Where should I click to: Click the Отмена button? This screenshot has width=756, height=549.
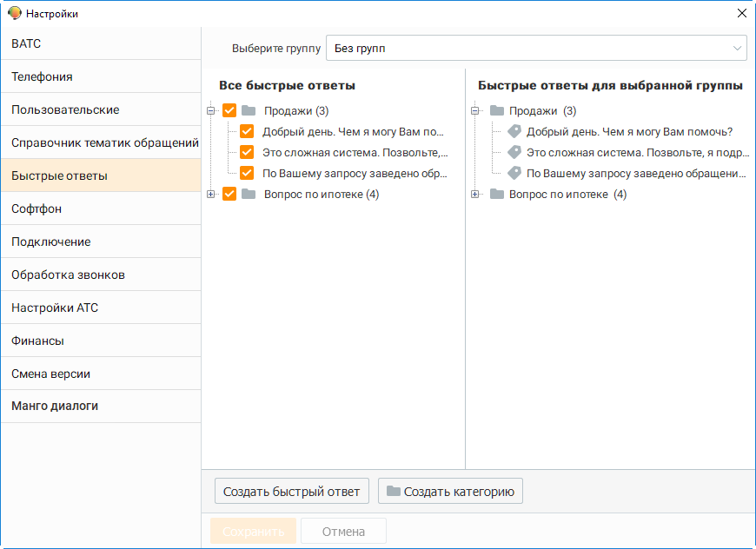343,531
